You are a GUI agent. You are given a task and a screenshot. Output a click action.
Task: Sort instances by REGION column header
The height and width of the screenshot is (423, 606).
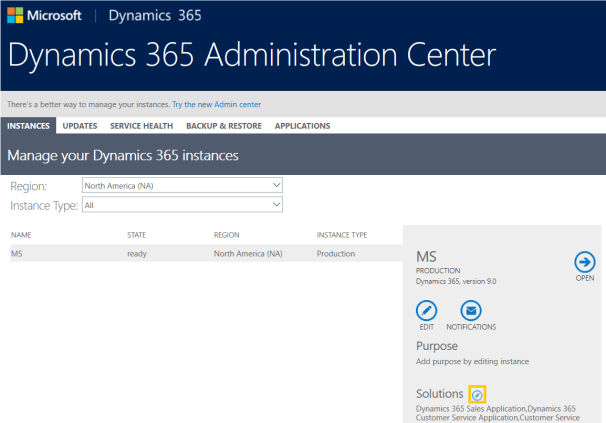227,235
